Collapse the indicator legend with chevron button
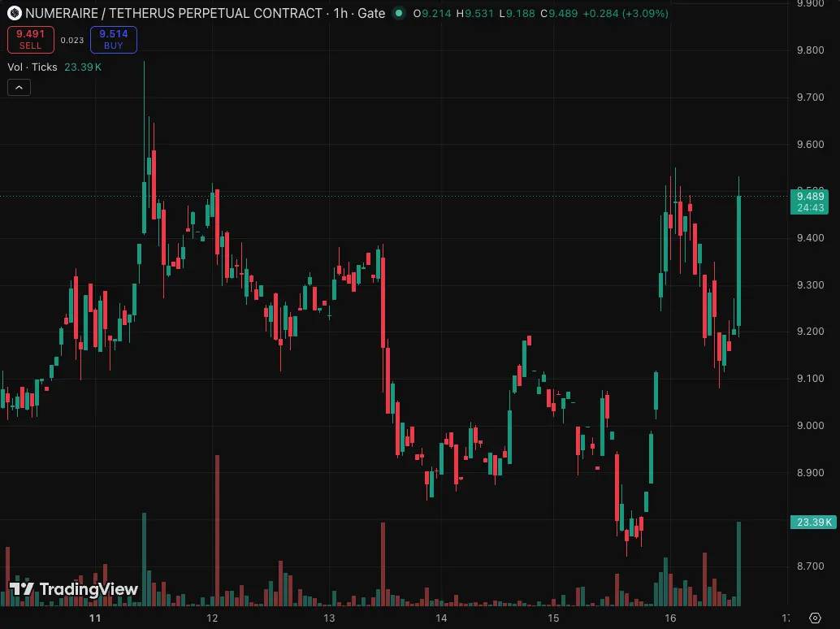The image size is (840, 629). pos(19,87)
